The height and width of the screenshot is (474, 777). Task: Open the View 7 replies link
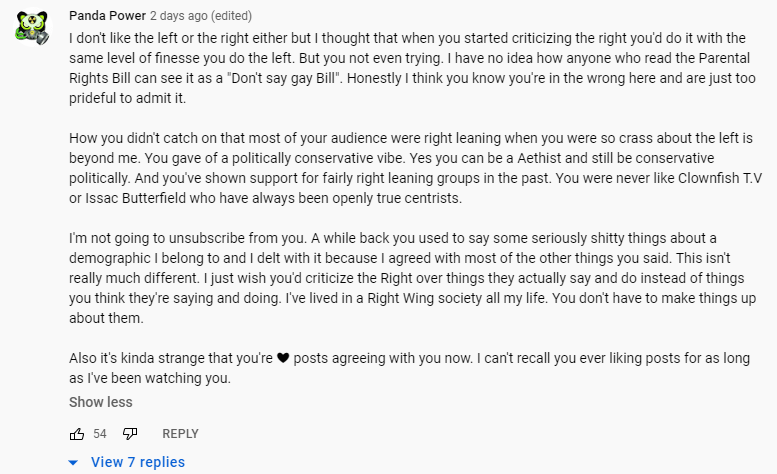coord(138,462)
